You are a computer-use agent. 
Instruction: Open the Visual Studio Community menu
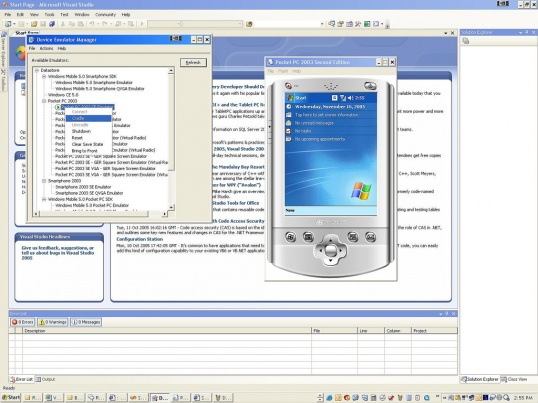[x=105, y=15]
